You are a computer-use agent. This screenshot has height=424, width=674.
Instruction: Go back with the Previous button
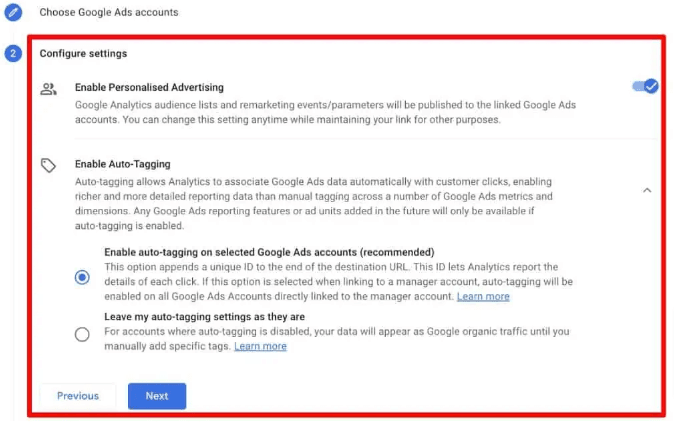click(78, 396)
